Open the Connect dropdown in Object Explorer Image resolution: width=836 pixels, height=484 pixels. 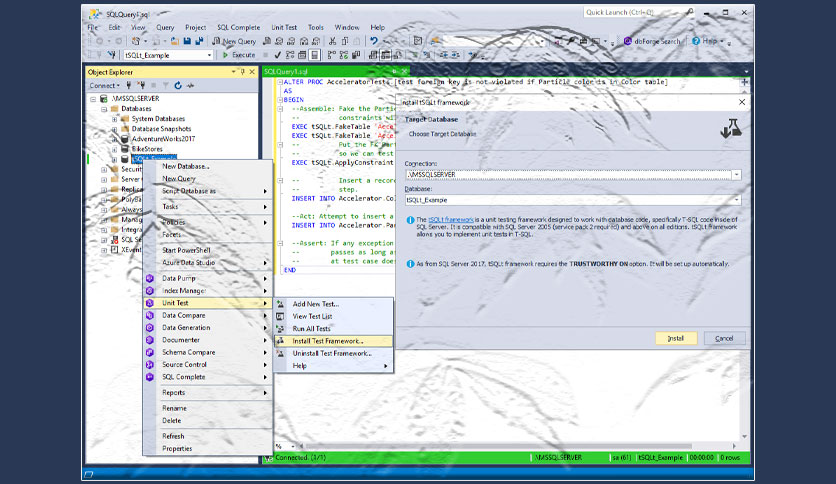click(x=104, y=85)
